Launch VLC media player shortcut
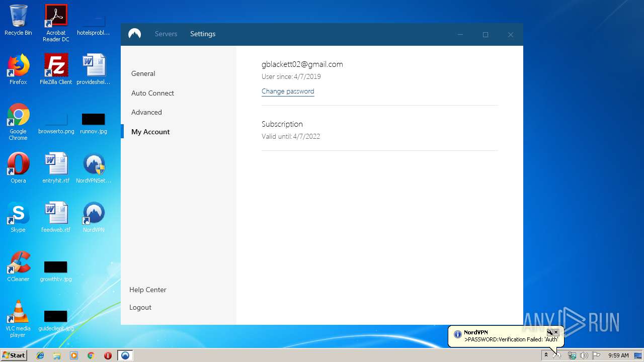The width and height of the screenshot is (644, 362). (x=18, y=319)
